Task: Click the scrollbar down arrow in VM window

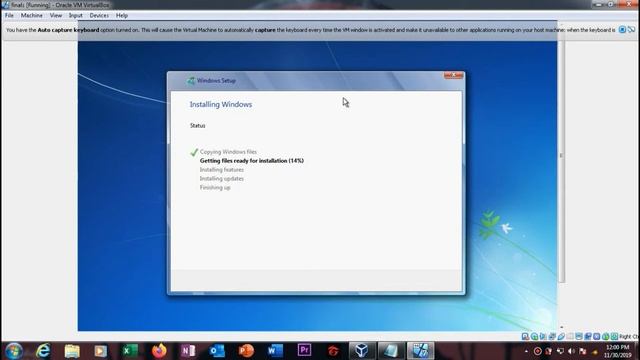Action: click(562, 327)
